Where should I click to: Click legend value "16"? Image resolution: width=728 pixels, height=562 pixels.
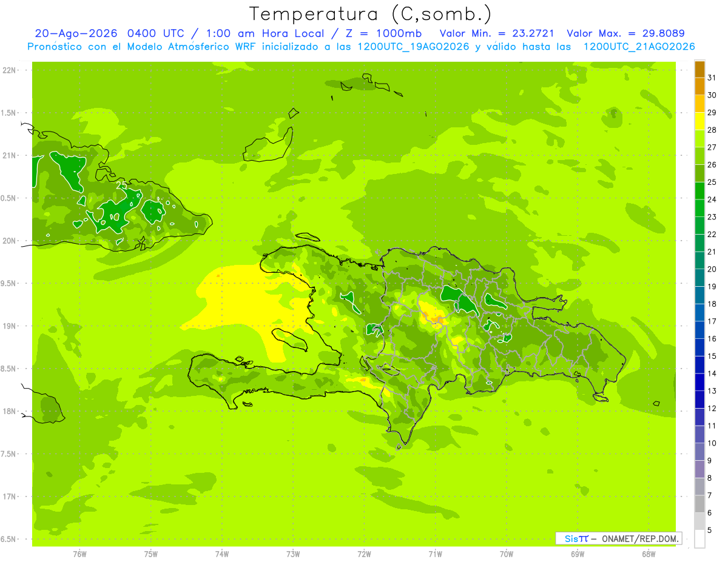(x=712, y=339)
